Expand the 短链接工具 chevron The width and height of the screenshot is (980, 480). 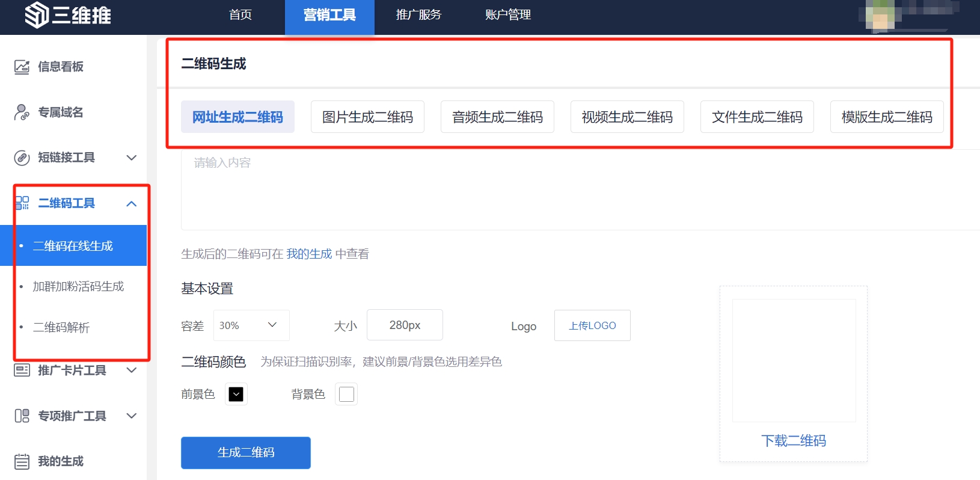[x=132, y=158]
